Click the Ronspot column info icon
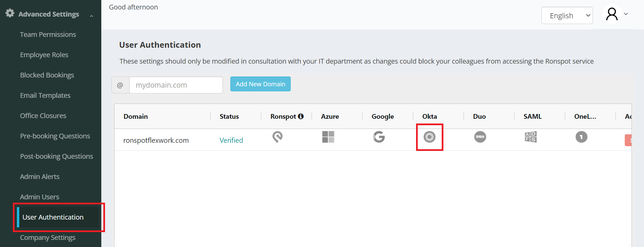 [301, 116]
